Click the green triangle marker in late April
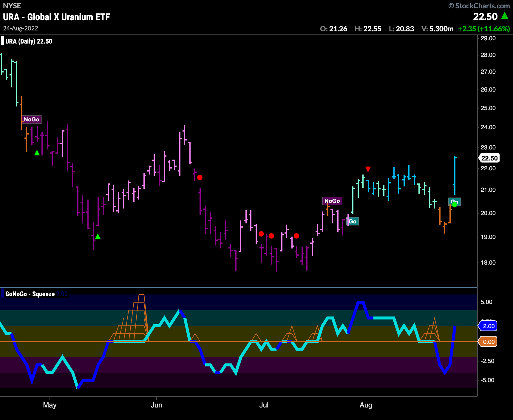Viewport: 513px width, 420px height. pos(37,153)
